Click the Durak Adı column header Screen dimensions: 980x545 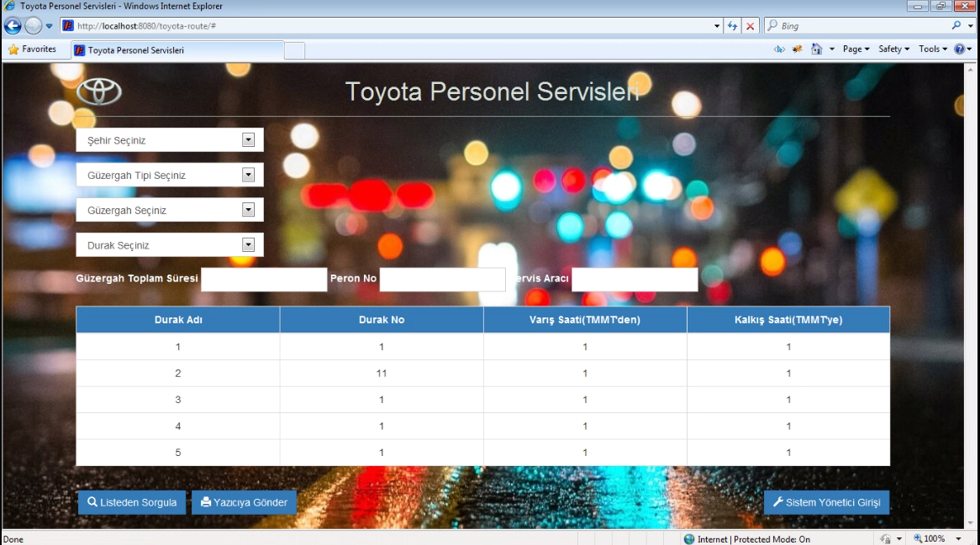[x=178, y=320]
